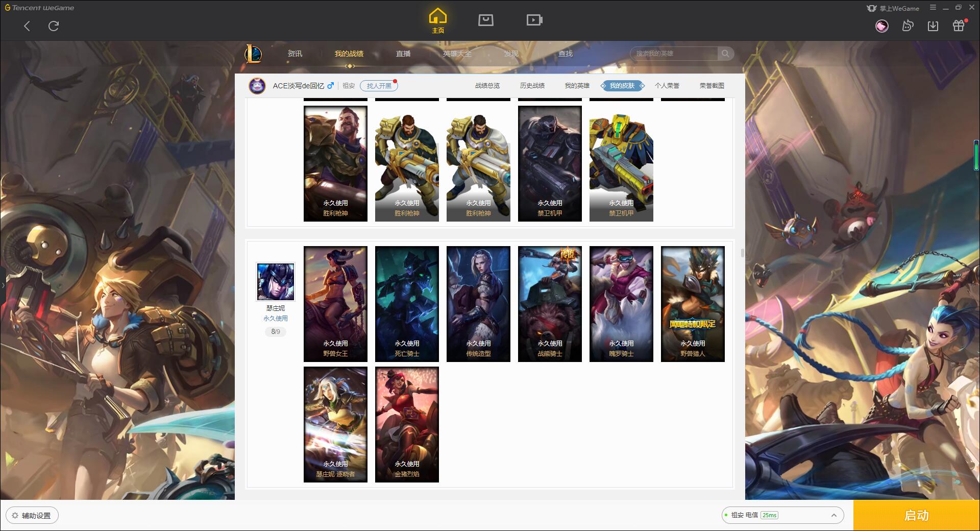
Task: Open the chat messages icon
Action: point(908,26)
